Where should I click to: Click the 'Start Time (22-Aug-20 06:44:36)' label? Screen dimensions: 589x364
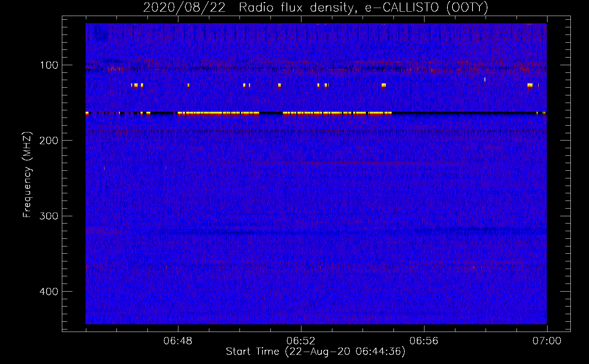click(316, 352)
